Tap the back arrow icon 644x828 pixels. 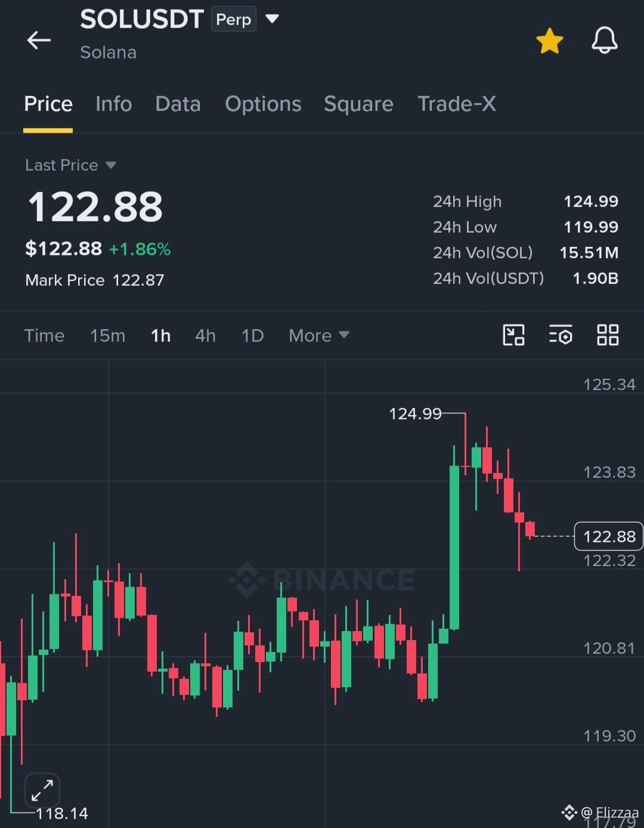pos(39,40)
